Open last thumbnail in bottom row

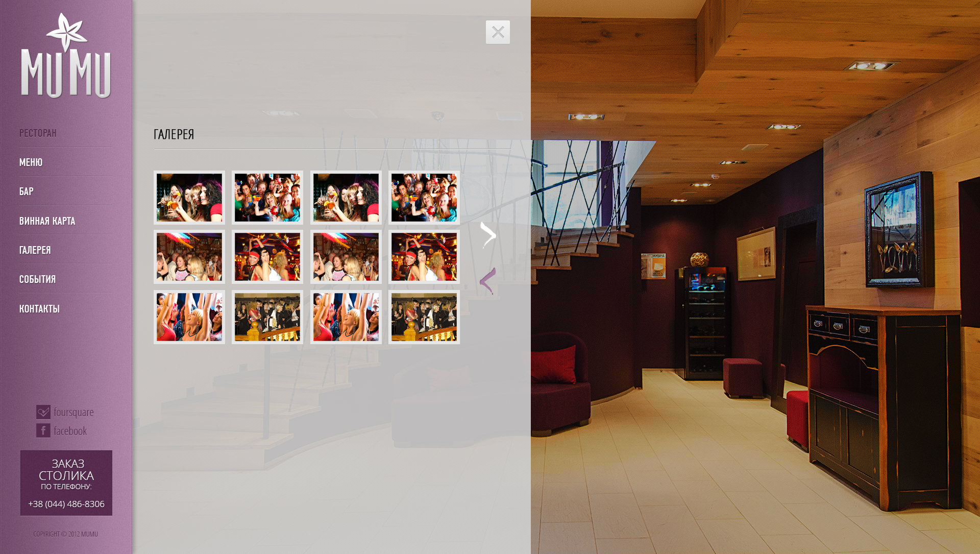click(424, 317)
